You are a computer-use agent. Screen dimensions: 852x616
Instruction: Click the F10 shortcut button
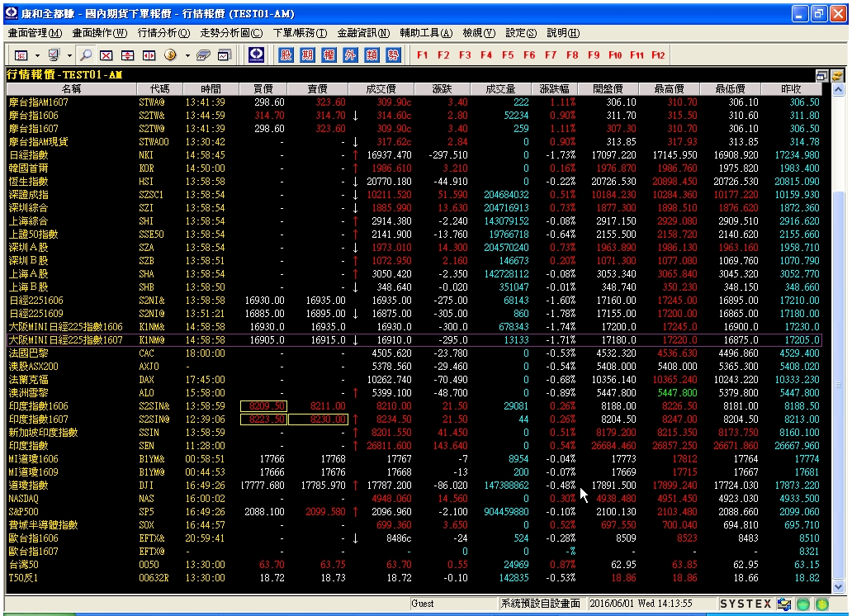[x=615, y=55]
